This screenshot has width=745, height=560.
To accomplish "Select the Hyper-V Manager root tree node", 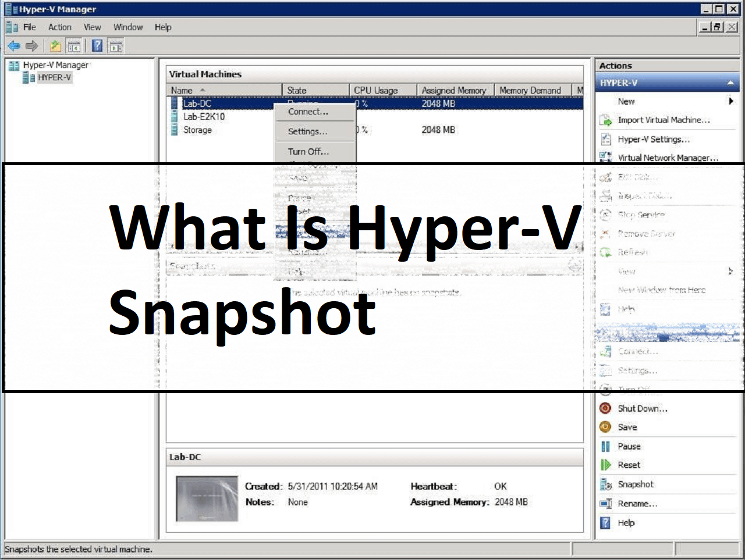I will [56, 65].
